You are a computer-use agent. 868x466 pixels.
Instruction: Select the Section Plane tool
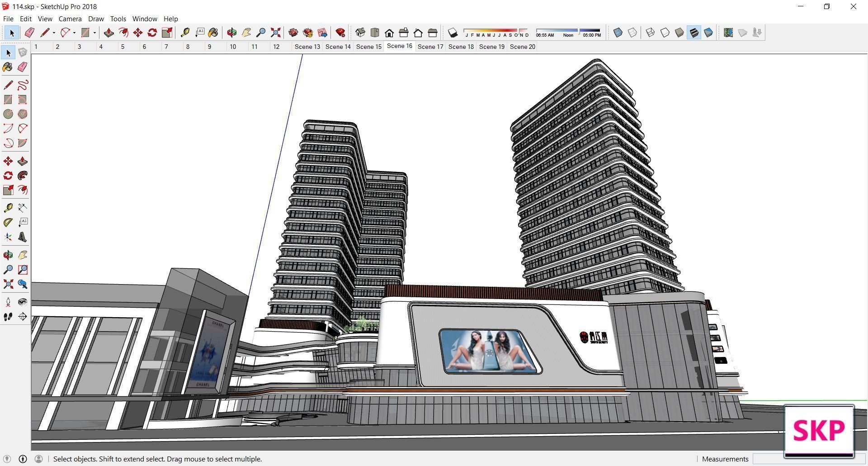pyautogui.click(x=23, y=317)
